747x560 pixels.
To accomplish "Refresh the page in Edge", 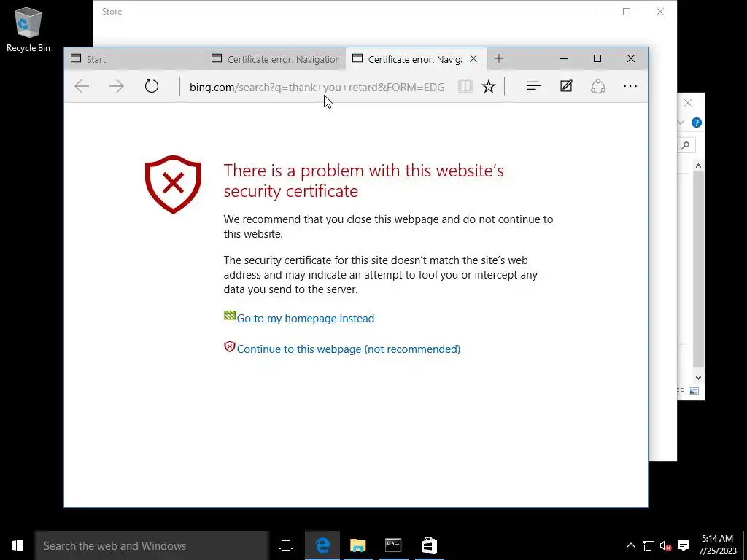I will coord(152,86).
